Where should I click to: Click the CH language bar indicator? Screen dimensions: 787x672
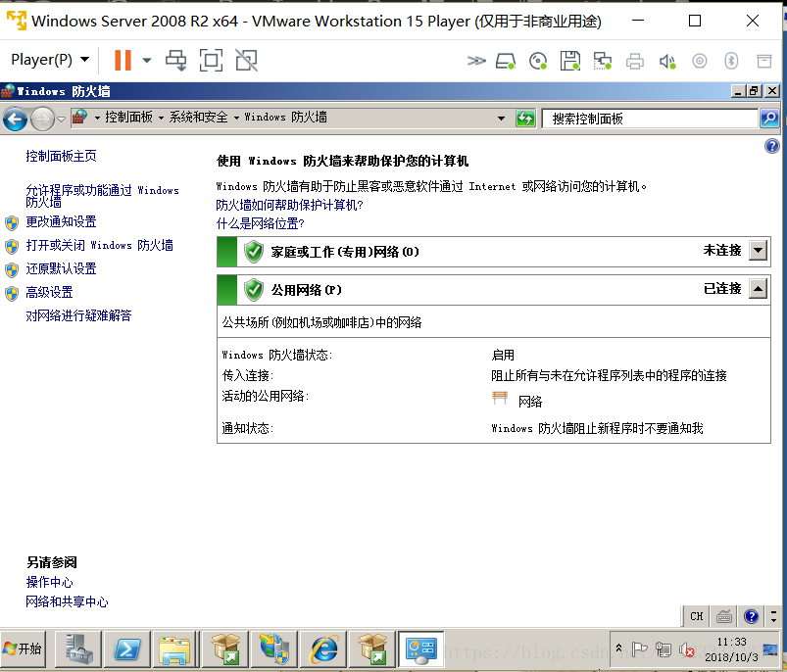coord(696,616)
